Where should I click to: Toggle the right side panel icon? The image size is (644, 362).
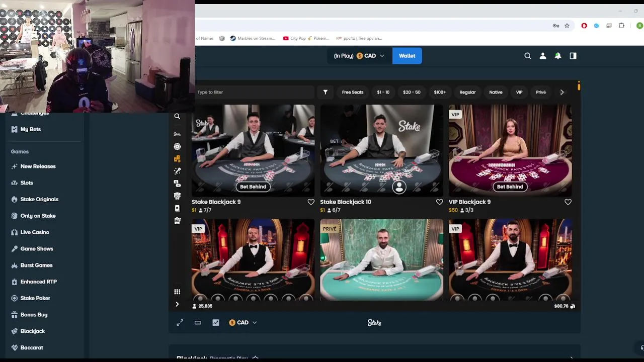pyautogui.click(x=573, y=56)
